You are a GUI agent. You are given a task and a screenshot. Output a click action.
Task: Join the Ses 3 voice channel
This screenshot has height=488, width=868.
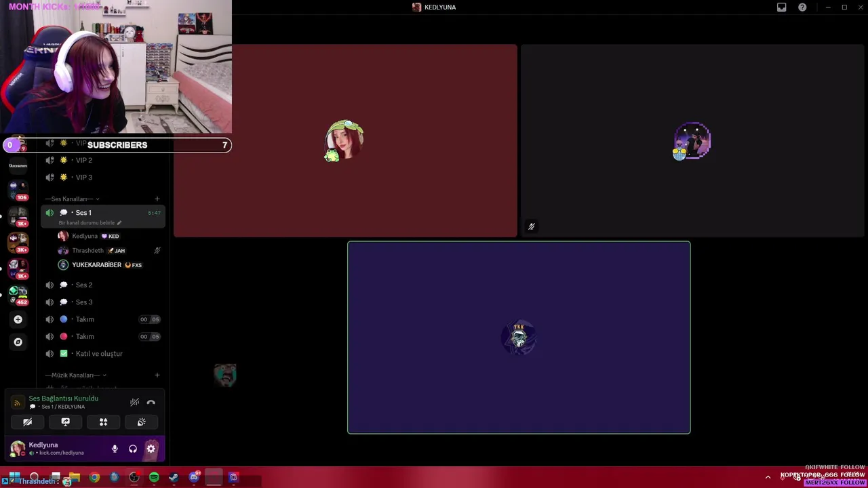coord(104,302)
